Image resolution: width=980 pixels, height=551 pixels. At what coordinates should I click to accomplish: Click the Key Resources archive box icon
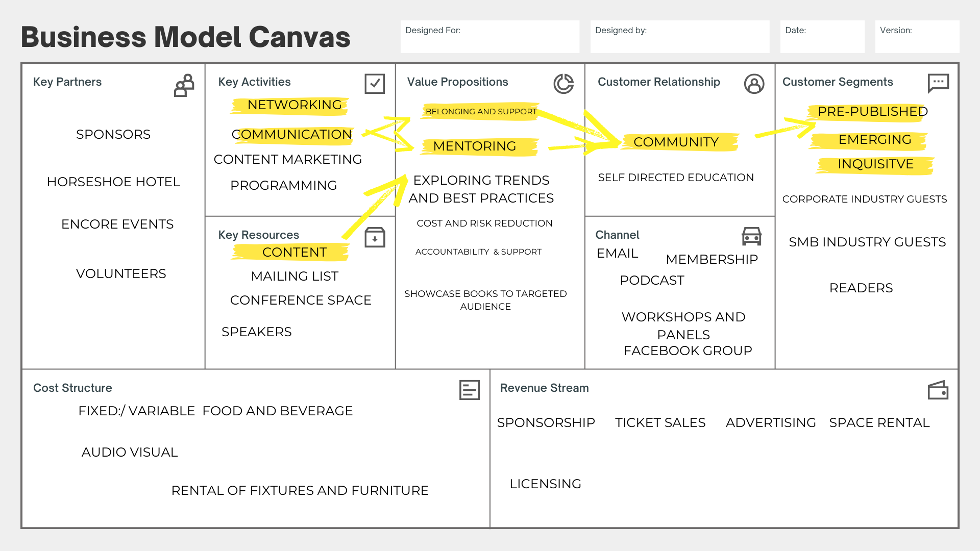(375, 237)
